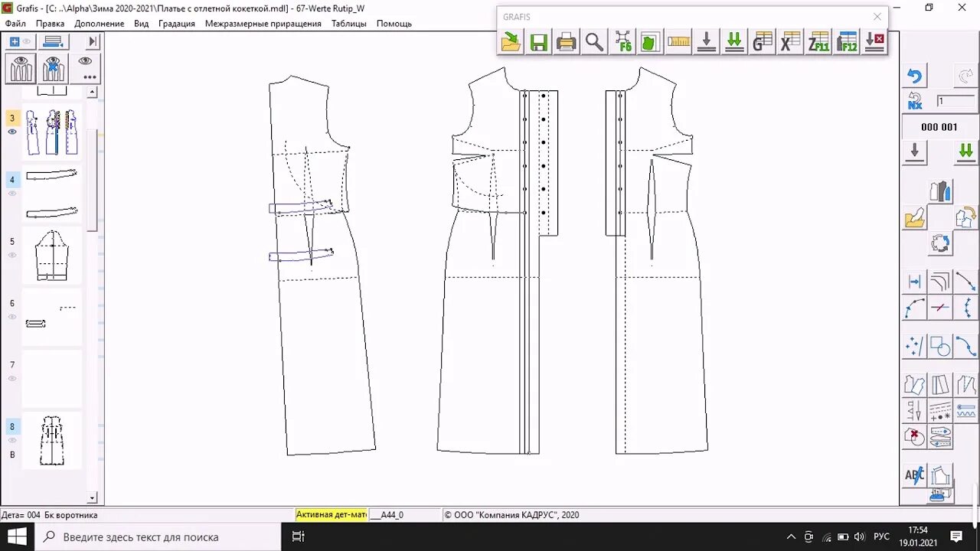Select piece 5 thumbnail in list
The height and width of the screenshot is (551, 980).
(x=52, y=256)
